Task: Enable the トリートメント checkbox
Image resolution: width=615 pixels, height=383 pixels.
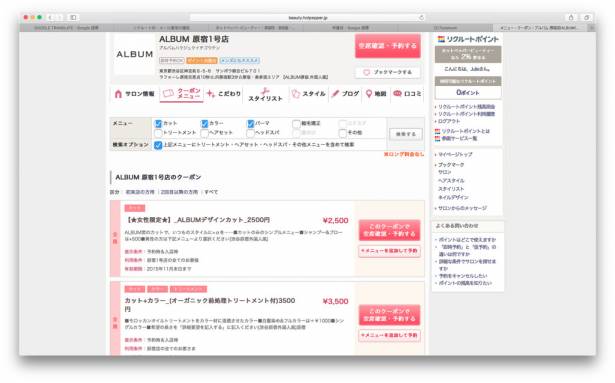Action: [x=158, y=133]
